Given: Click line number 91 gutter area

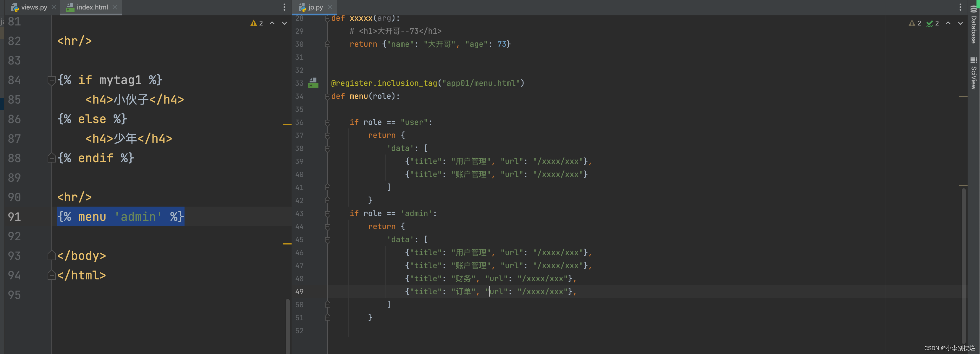Looking at the screenshot, I should (17, 216).
